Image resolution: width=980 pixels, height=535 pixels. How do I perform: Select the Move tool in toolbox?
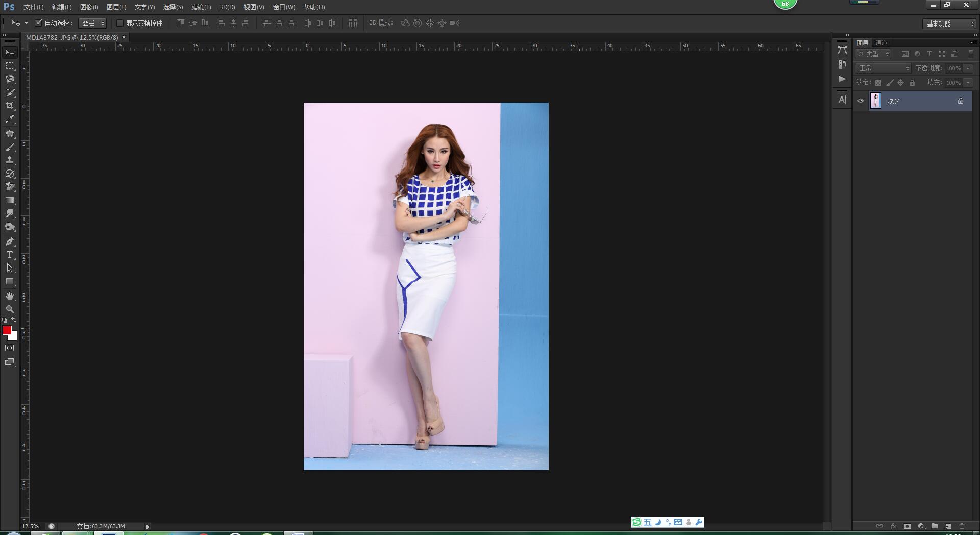tap(10, 53)
